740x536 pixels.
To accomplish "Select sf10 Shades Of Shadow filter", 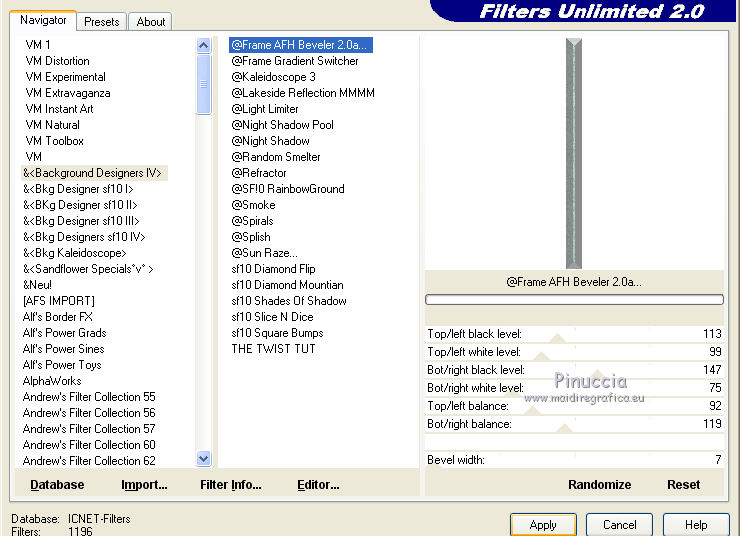I will click(x=289, y=302).
